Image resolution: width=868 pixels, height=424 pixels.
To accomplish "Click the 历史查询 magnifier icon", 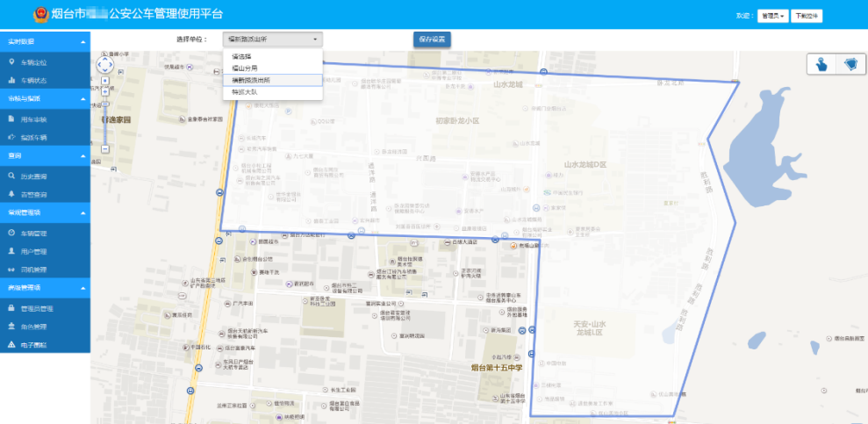I will click(11, 176).
